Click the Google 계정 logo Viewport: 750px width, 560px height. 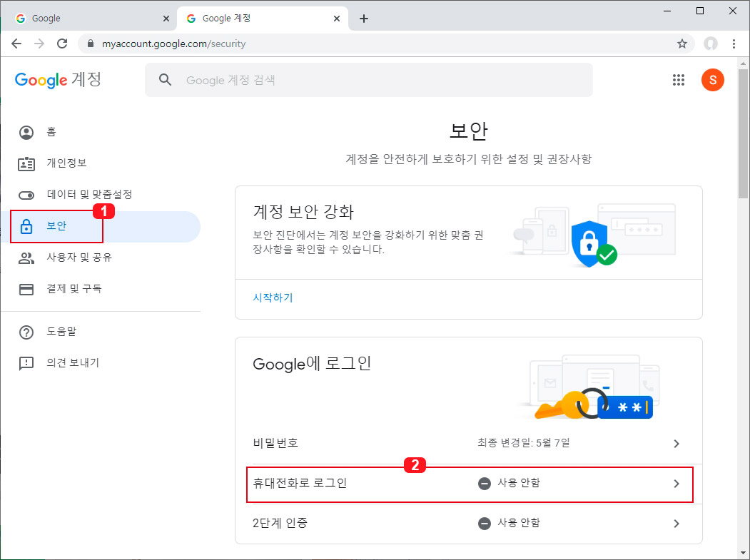58,79
